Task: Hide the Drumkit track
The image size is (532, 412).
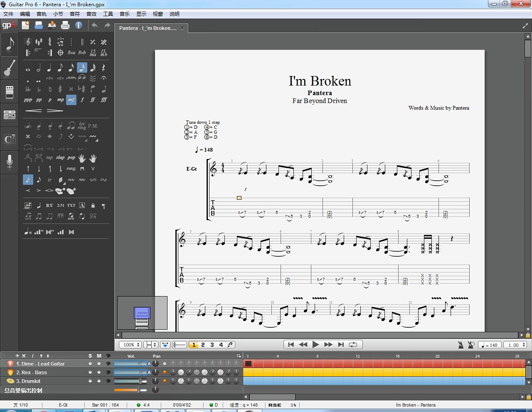Action: pos(108,381)
